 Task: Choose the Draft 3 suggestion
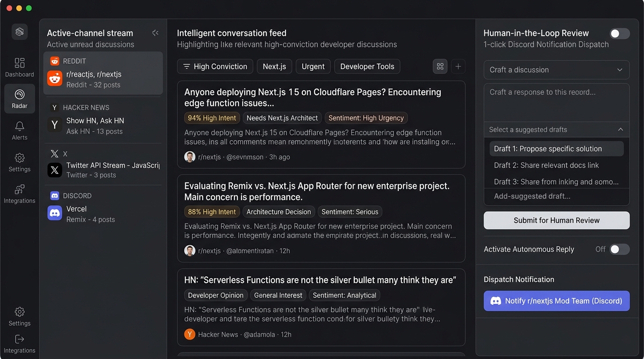coord(556,181)
